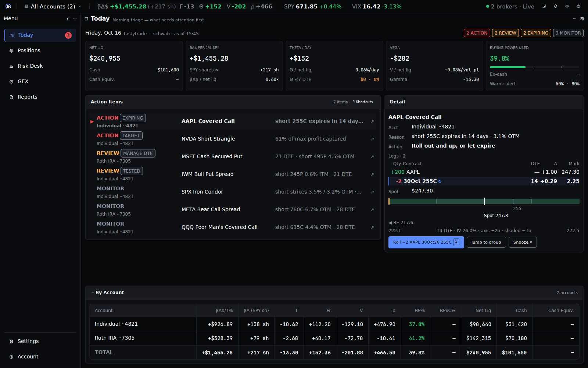Open the Menu sidebar more options ellipsis

pos(75,18)
